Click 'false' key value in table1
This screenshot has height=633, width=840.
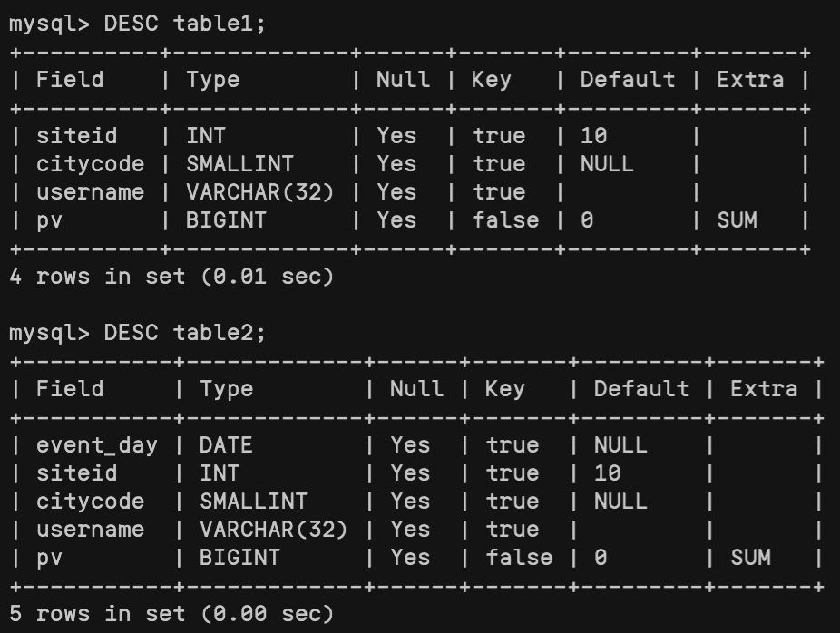coord(505,220)
